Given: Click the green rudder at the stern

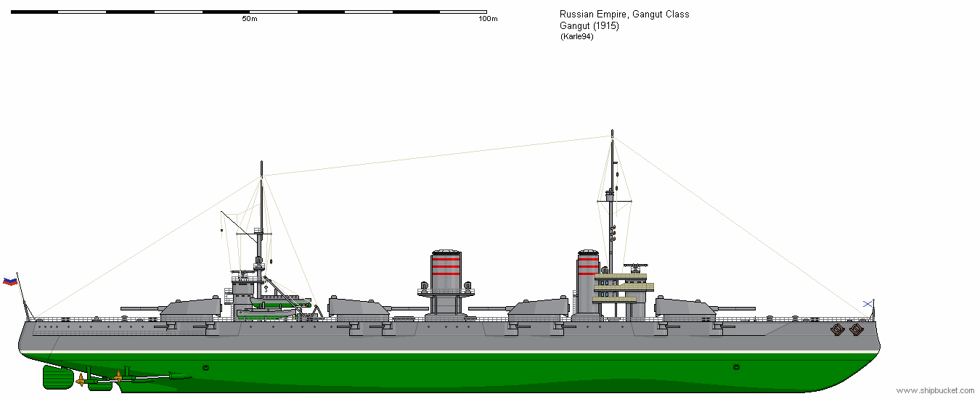Looking at the screenshot, I should tap(58, 377).
